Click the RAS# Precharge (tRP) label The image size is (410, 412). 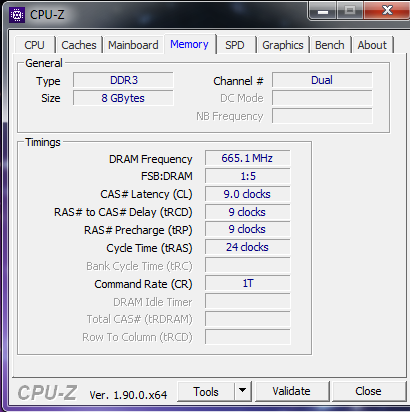tap(138, 230)
